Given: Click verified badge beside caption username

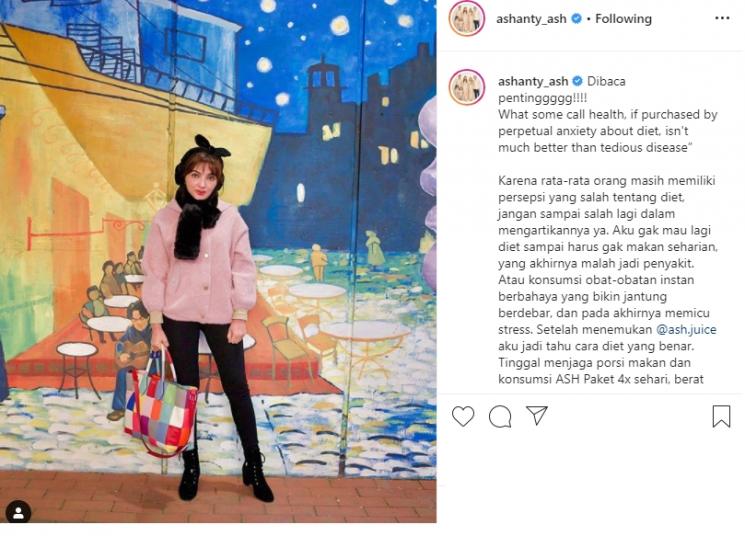Looking at the screenshot, I should [577, 81].
